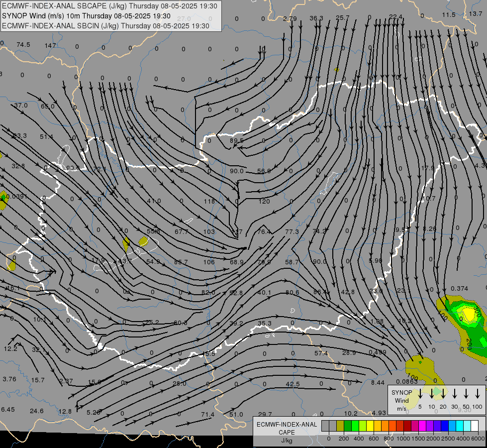Click the grid value 103
487x448 pixels.
209,231
